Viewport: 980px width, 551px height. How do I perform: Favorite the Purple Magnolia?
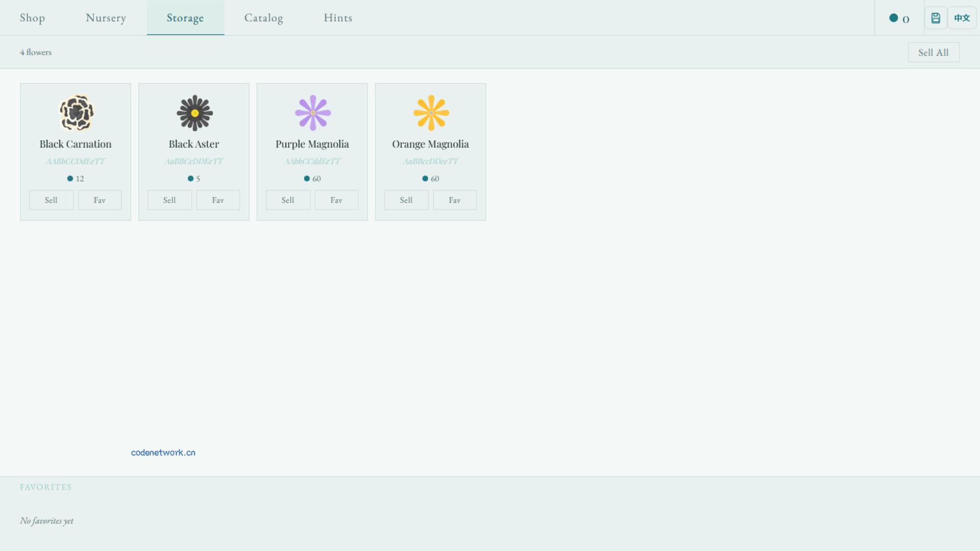coord(336,200)
